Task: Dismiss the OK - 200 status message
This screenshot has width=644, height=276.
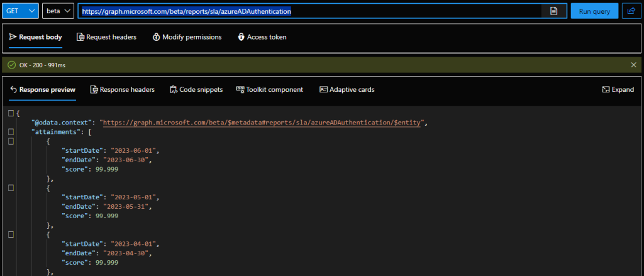Action: click(634, 65)
